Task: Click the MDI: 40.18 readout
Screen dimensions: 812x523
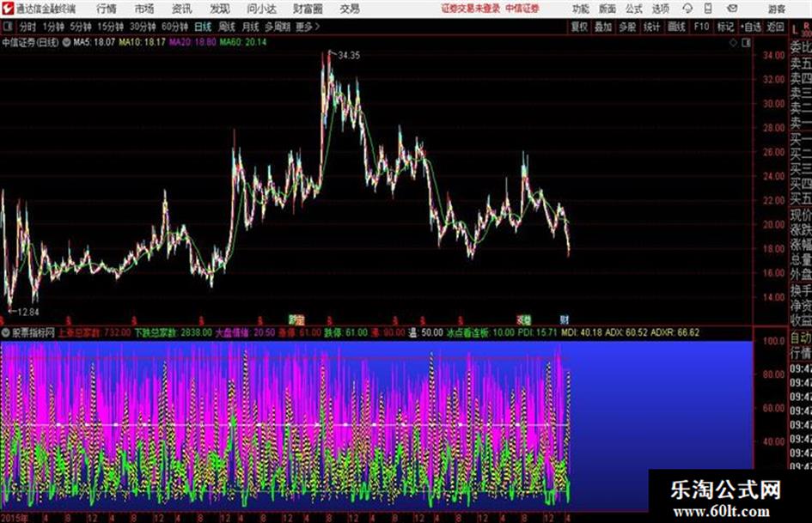Action: (x=582, y=332)
